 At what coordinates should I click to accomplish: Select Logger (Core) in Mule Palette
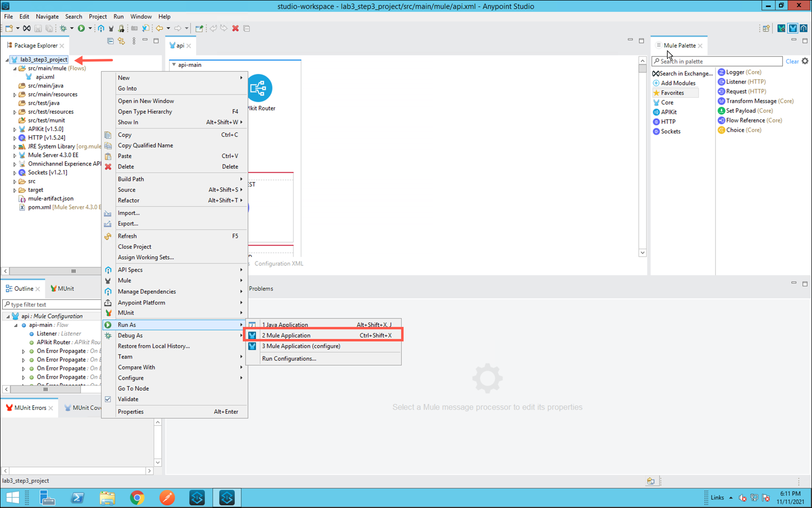(739, 72)
